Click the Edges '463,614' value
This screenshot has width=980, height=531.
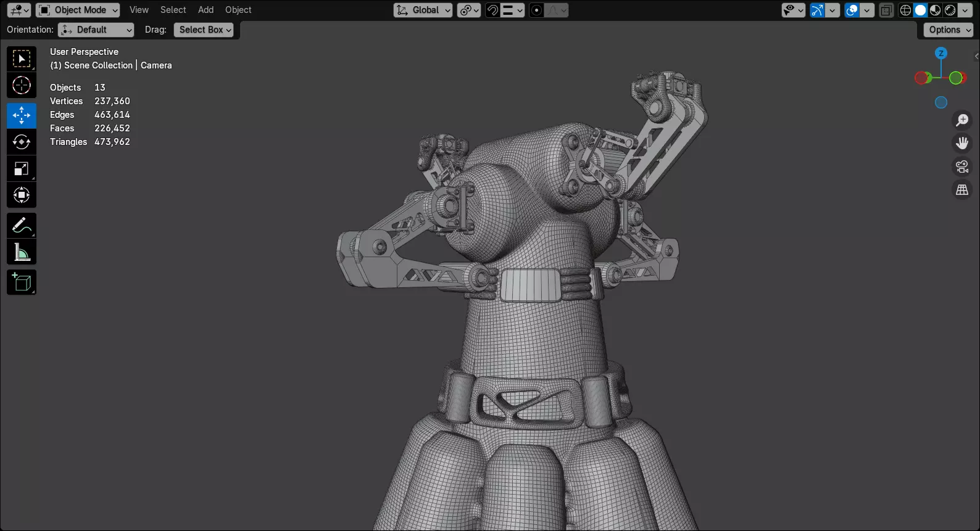click(x=112, y=115)
